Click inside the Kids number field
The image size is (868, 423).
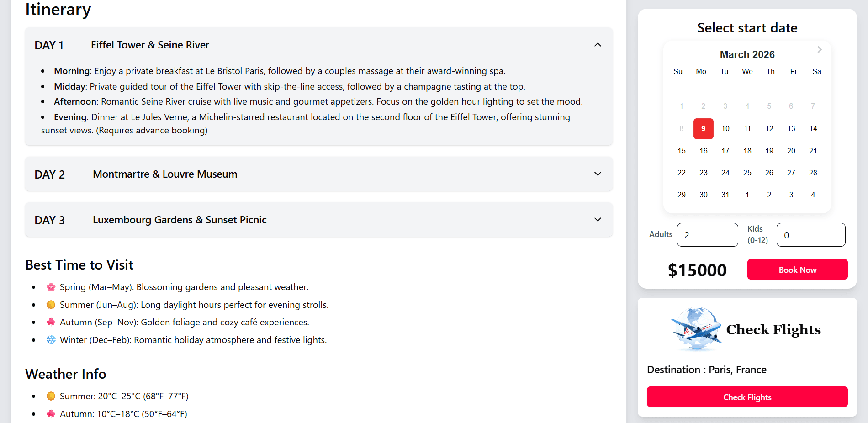tap(811, 235)
